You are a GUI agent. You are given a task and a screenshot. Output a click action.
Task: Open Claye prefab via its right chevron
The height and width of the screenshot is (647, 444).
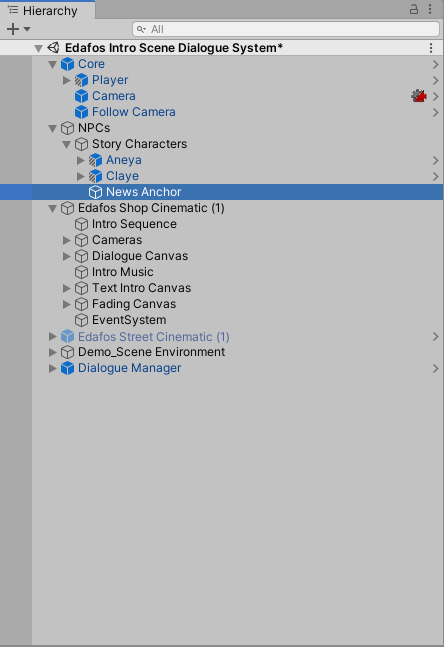pos(435,177)
